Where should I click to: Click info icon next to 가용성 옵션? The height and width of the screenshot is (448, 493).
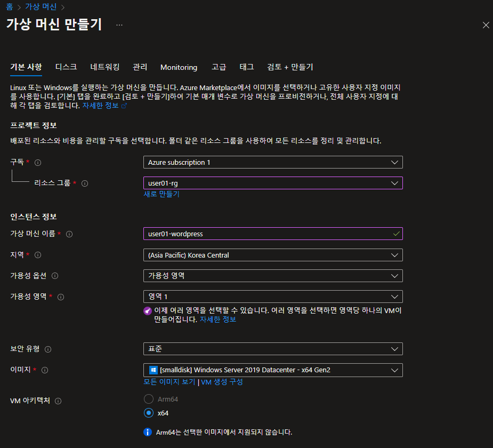tap(55, 276)
